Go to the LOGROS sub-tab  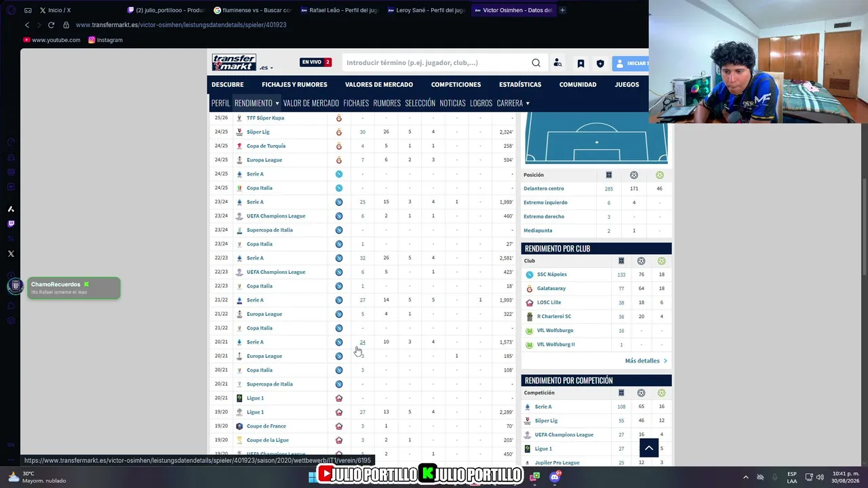click(481, 103)
